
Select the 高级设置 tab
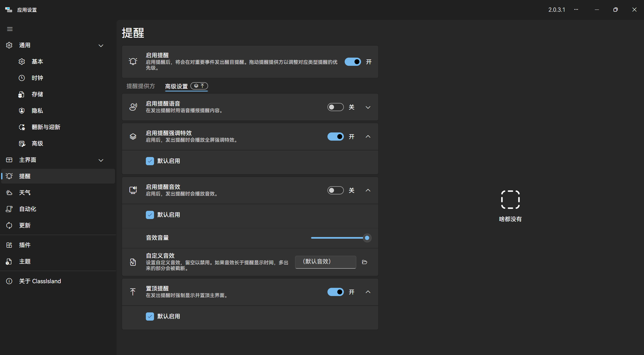coord(176,86)
